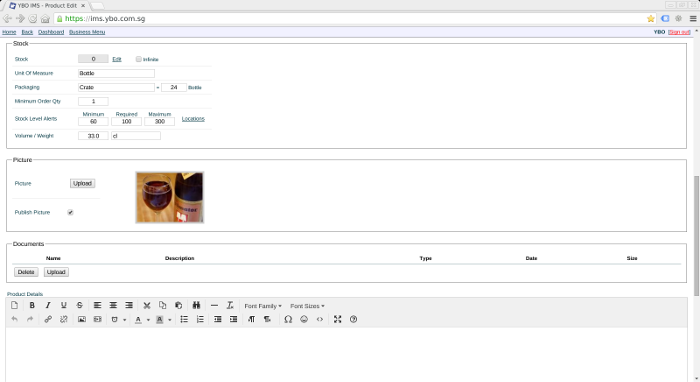This screenshot has width=700, height=382.
Task: Open the Business Menu link
Action: 87,32
